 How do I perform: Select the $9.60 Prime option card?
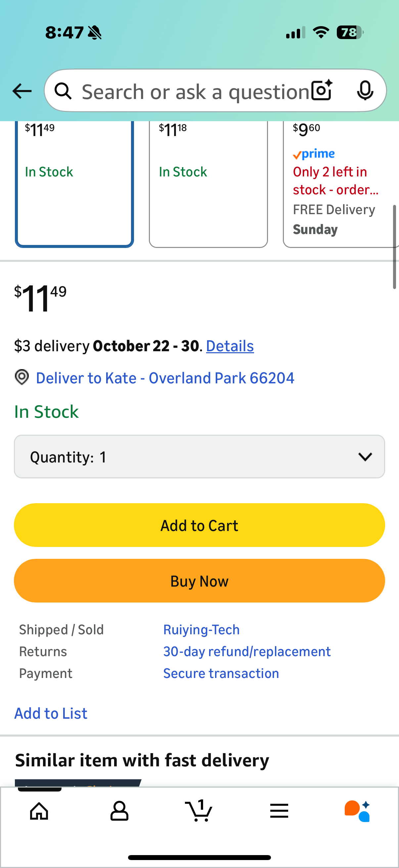click(x=340, y=184)
